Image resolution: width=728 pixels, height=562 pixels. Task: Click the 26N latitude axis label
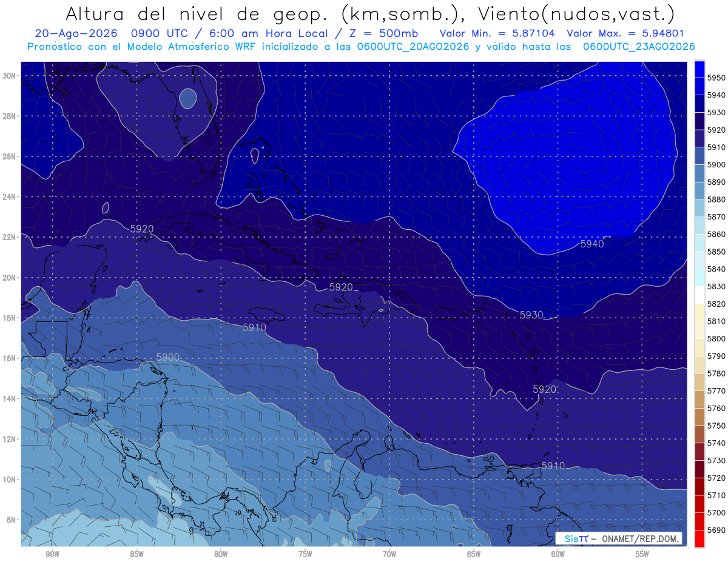[10, 156]
